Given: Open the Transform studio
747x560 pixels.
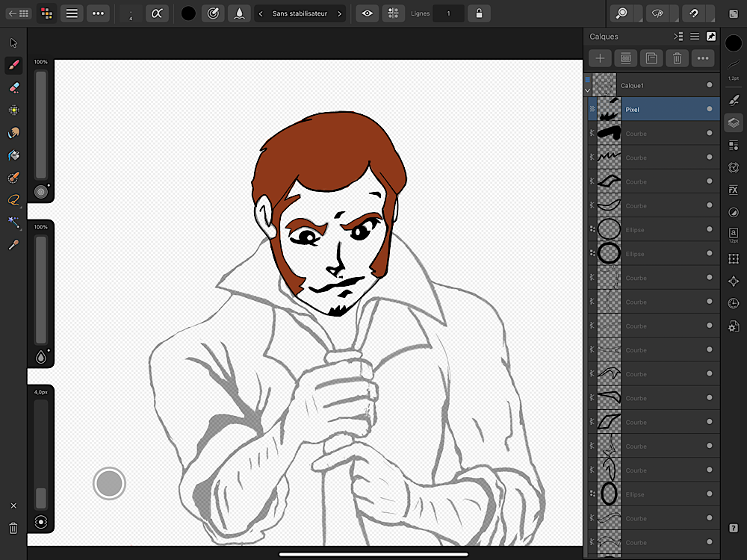Looking at the screenshot, I should click(734, 258).
